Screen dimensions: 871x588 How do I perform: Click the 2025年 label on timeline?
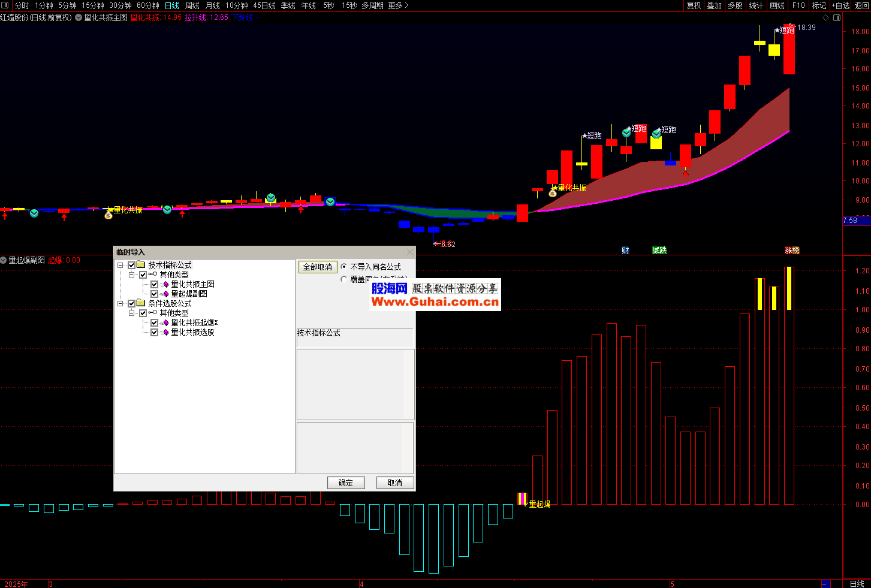[16, 584]
